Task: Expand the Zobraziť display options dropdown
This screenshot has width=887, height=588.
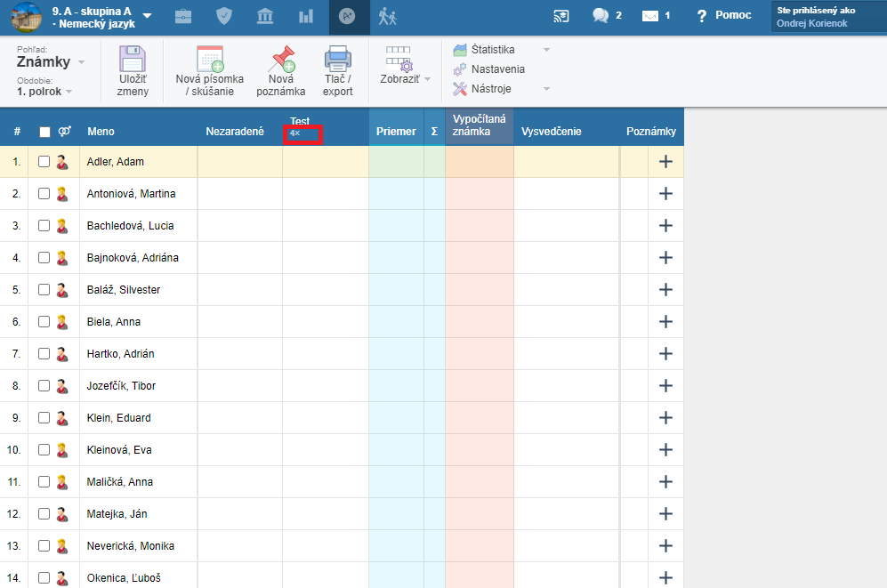Action: click(405, 78)
